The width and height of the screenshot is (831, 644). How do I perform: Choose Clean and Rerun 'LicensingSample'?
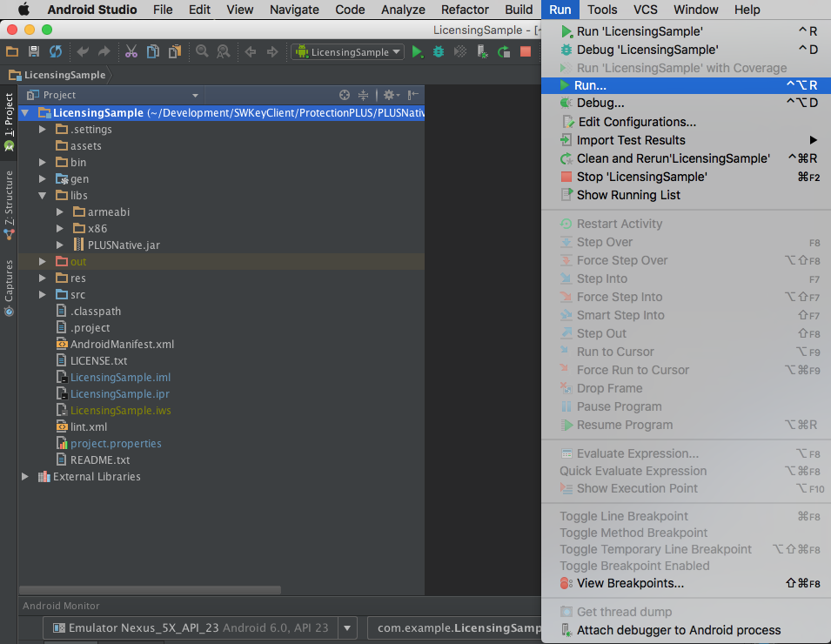(686, 158)
